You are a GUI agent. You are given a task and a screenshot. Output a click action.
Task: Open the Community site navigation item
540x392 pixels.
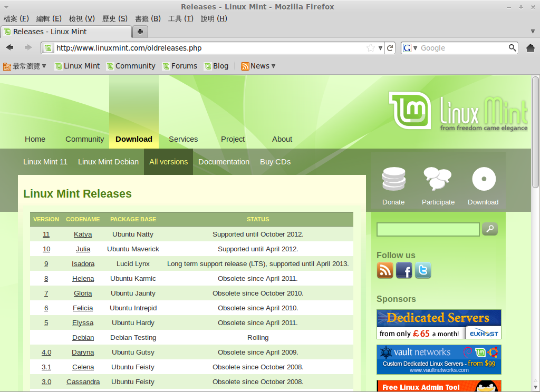click(84, 139)
